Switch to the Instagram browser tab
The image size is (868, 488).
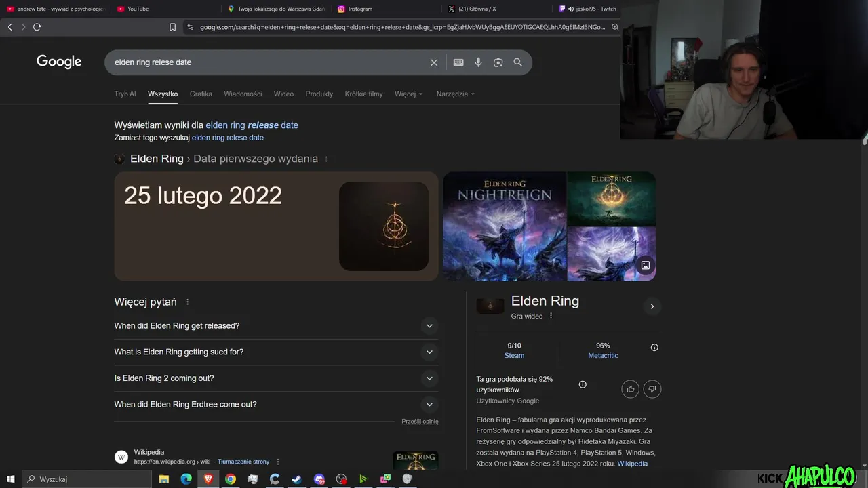point(387,9)
